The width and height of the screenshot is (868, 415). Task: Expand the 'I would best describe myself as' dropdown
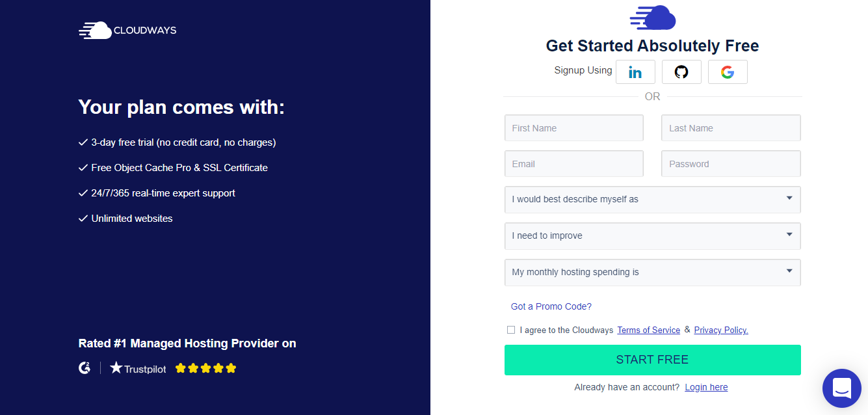[652, 199]
